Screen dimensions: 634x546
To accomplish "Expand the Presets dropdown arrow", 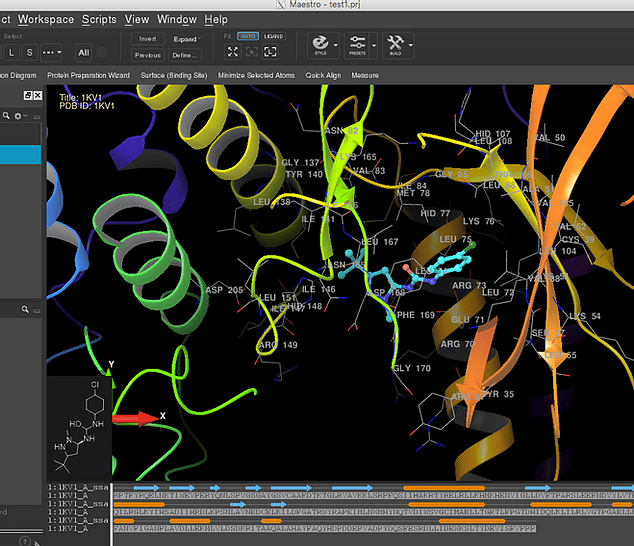I will 374,44.
